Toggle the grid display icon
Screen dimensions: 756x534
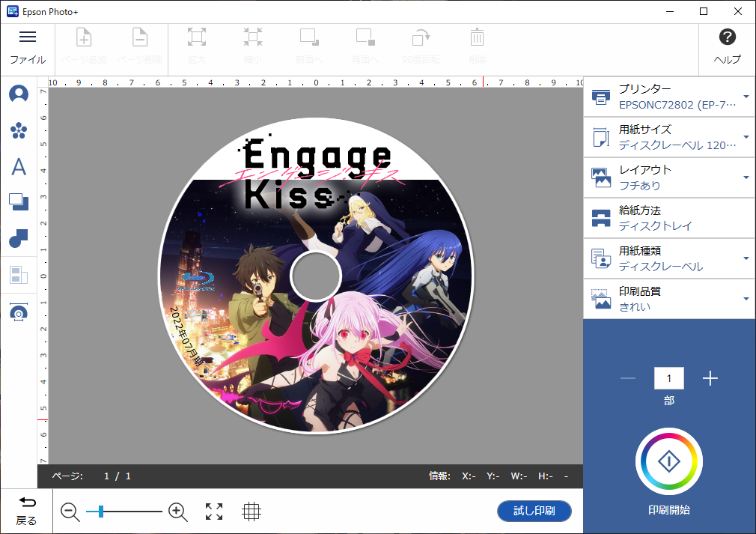pyautogui.click(x=252, y=512)
